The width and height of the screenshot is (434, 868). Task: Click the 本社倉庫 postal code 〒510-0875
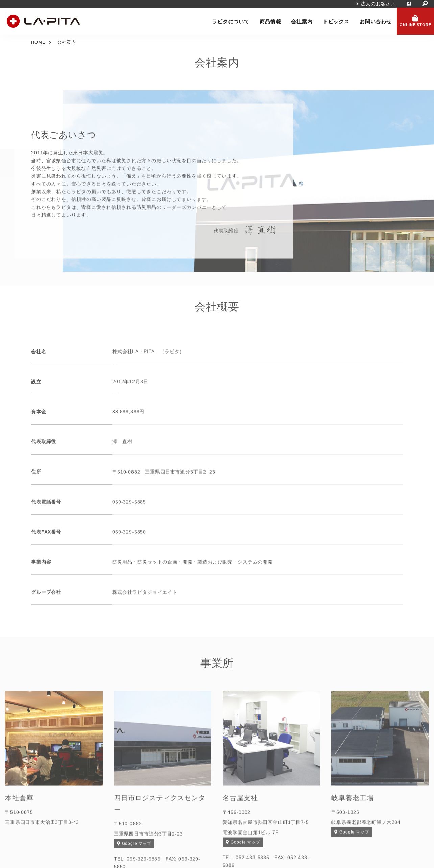pyautogui.click(x=19, y=812)
